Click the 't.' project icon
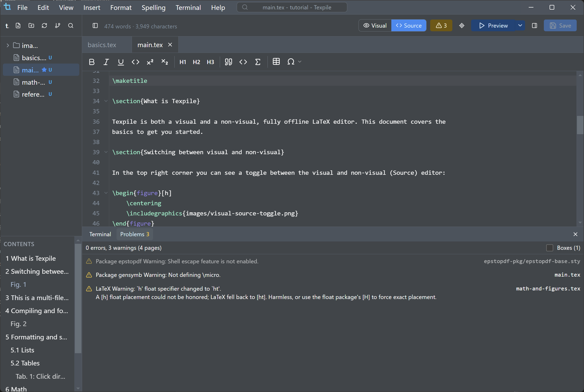This screenshot has width=584, height=392. 7,26
